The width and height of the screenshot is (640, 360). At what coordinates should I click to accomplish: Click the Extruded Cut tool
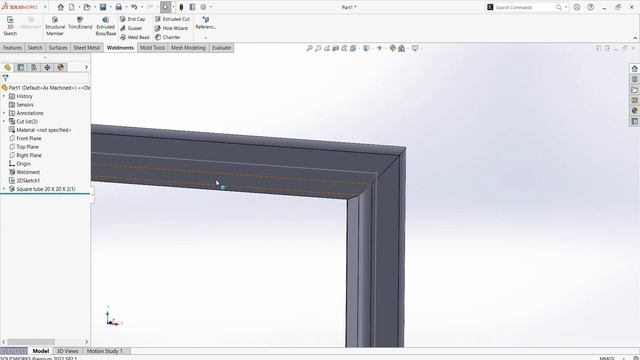(x=172, y=19)
